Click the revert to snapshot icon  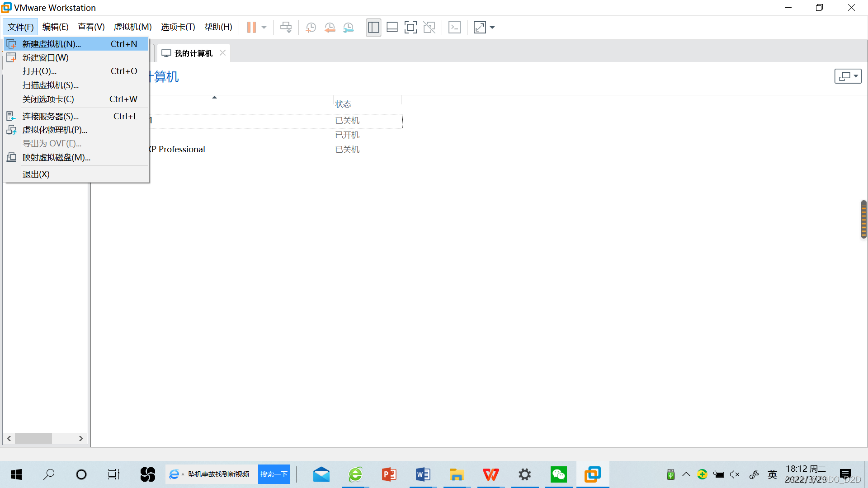[x=330, y=28]
